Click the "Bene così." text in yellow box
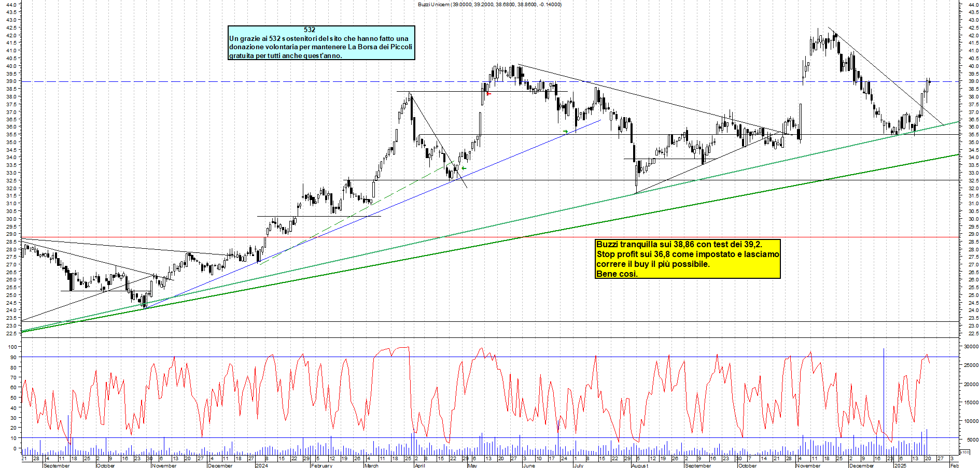Viewport: 980px width, 468px height. (x=617, y=274)
